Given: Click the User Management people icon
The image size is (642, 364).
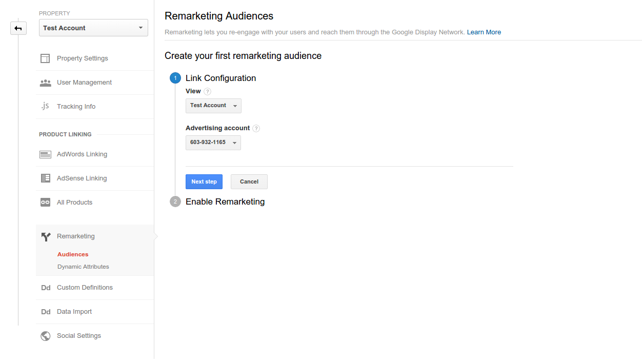Looking at the screenshot, I should click(45, 83).
